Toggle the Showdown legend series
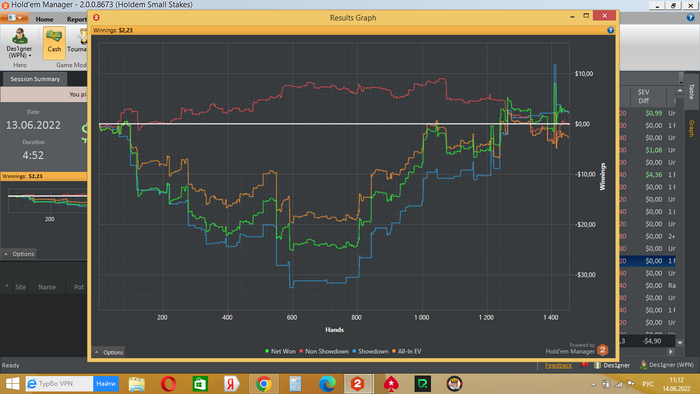 pos(370,351)
